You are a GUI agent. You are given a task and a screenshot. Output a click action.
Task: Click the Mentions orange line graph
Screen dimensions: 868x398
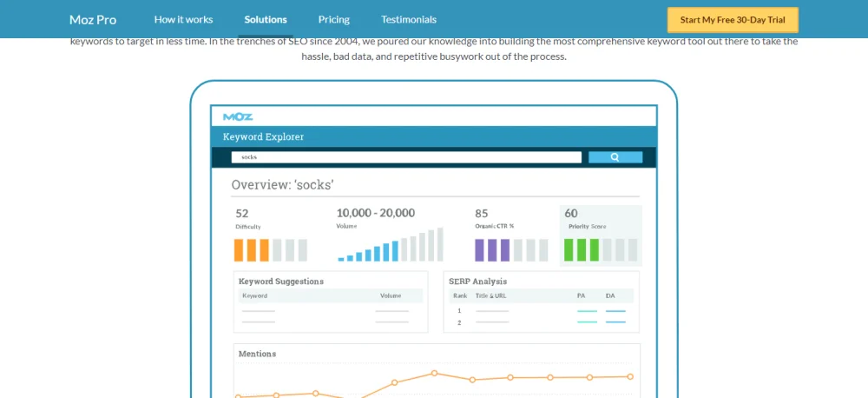click(434, 381)
